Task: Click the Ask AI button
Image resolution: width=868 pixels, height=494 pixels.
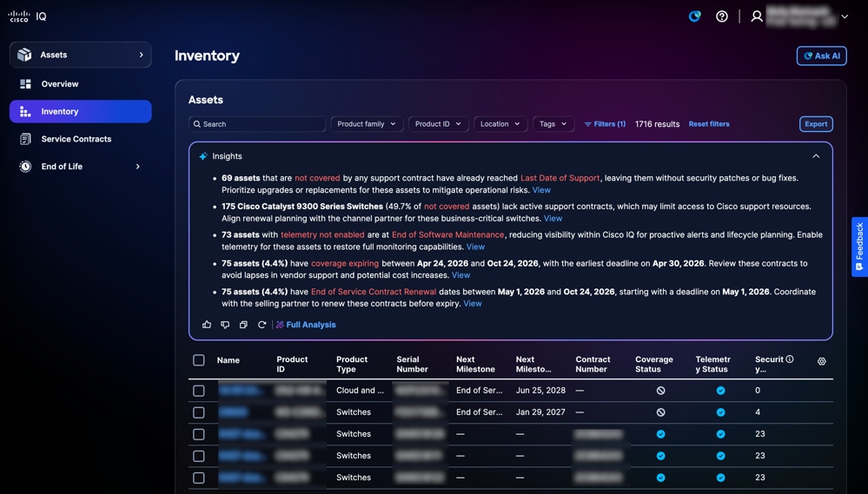Action: pos(821,56)
